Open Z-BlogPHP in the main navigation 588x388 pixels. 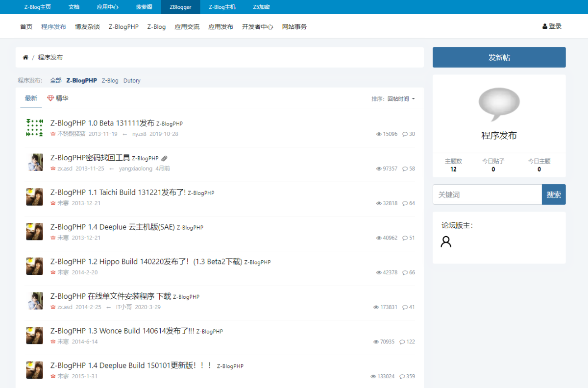coord(123,26)
